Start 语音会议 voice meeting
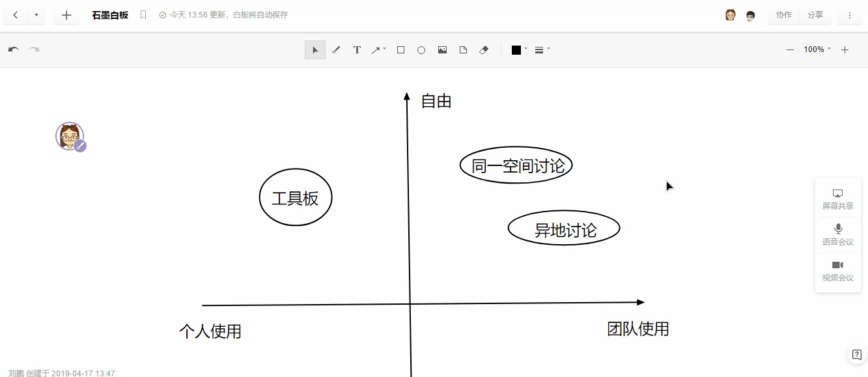 [838, 235]
